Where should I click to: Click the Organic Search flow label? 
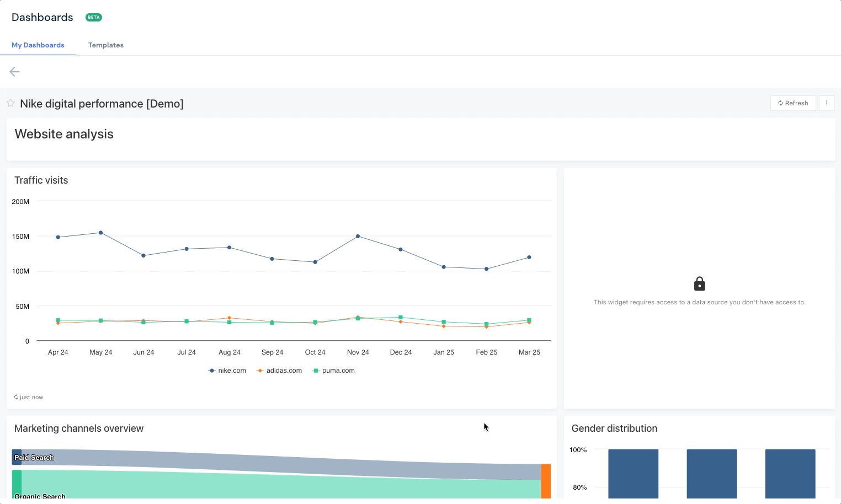click(x=40, y=496)
